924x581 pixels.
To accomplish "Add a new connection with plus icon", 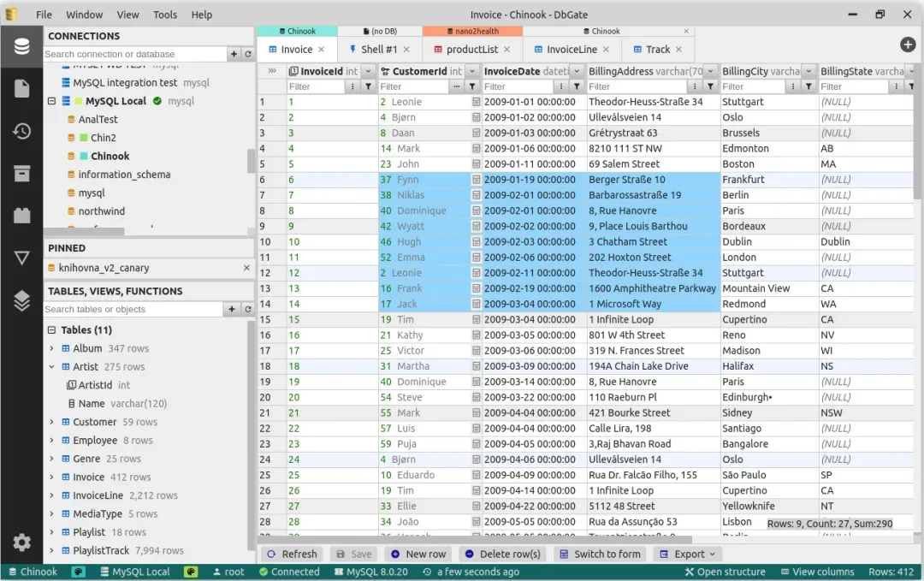I will [x=234, y=54].
